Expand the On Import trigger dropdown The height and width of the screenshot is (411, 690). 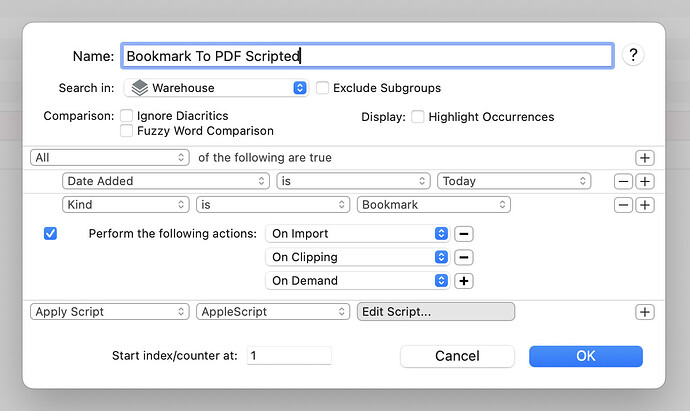357,234
